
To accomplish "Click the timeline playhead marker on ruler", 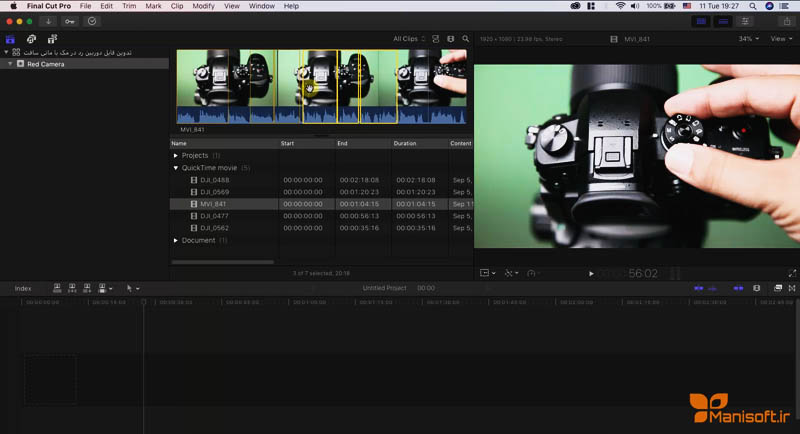I will pyautogui.click(x=144, y=302).
